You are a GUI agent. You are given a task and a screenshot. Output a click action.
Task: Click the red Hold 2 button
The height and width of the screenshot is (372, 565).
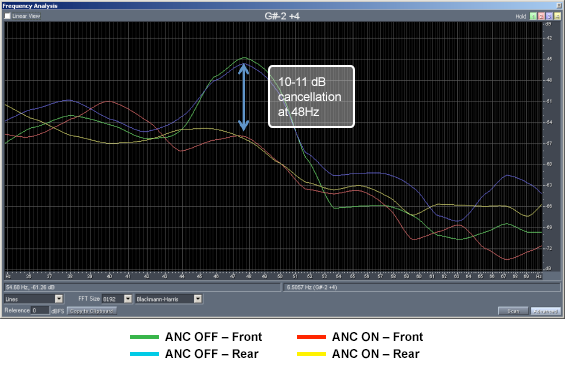(x=541, y=16)
